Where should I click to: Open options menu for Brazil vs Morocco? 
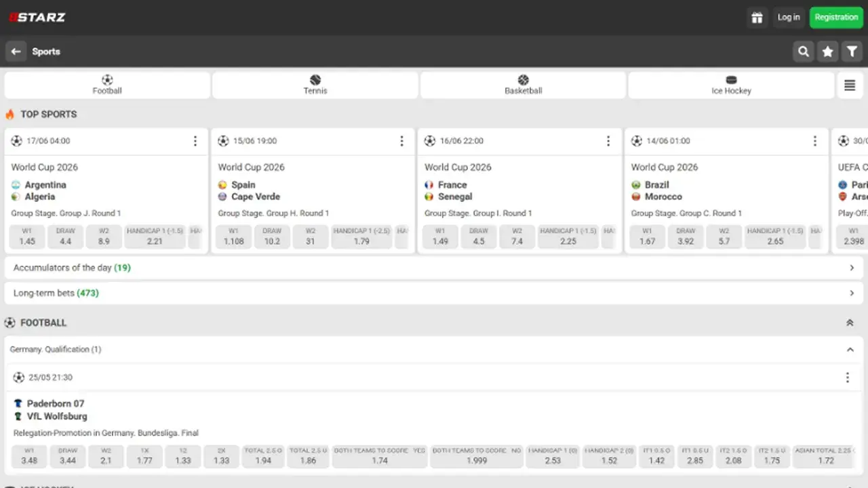[815, 141]
